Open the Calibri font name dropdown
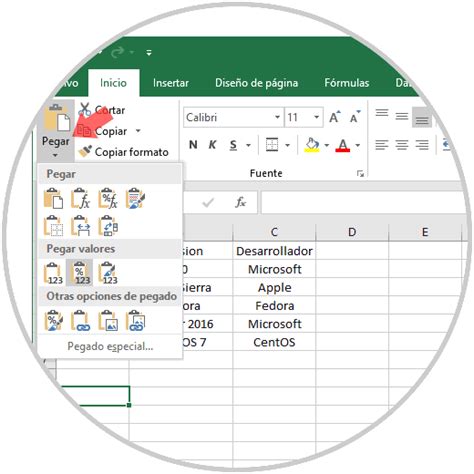474x474 pixels. point(277,117)
